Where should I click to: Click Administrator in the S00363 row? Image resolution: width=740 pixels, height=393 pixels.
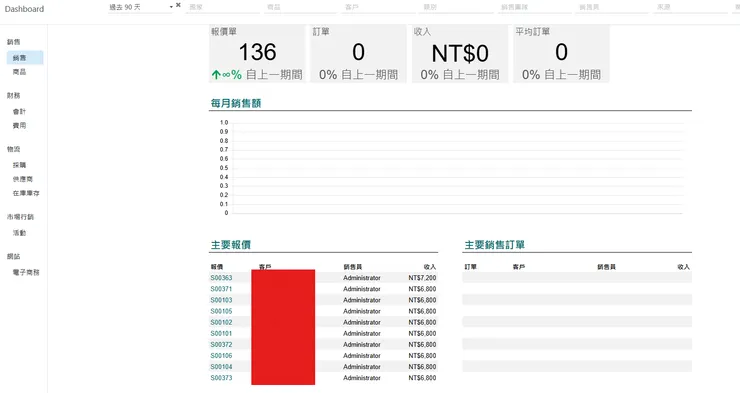[362, 278]
